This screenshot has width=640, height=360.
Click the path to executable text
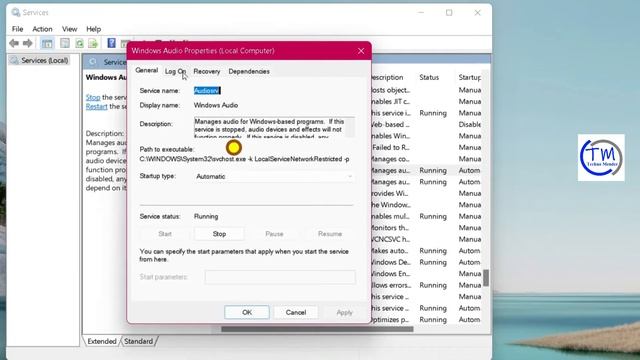[x=244, y=159]
